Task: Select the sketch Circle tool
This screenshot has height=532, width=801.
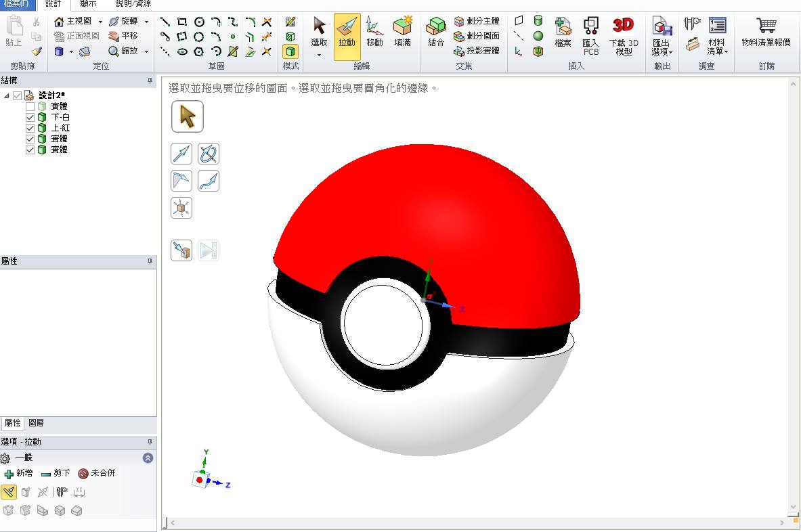Action: 199,22
